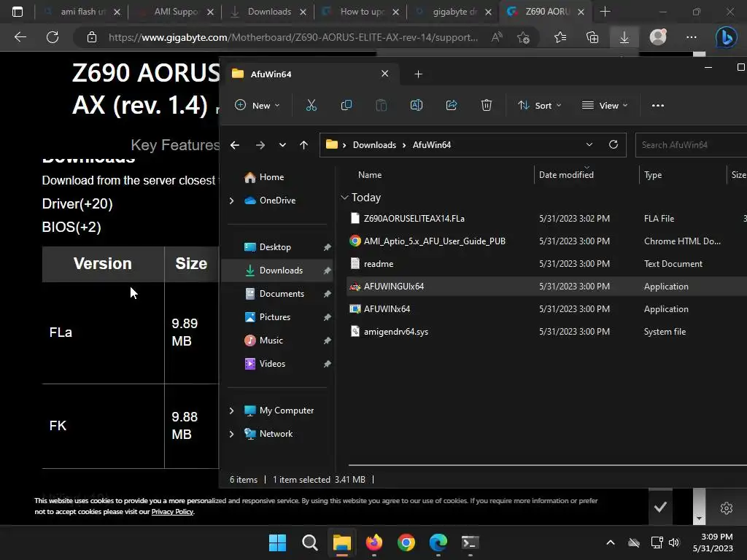The width and height of the screenshot is (747, 560).
Task: Add a new tab in File Explorer
Action: (x=418, y=74)
